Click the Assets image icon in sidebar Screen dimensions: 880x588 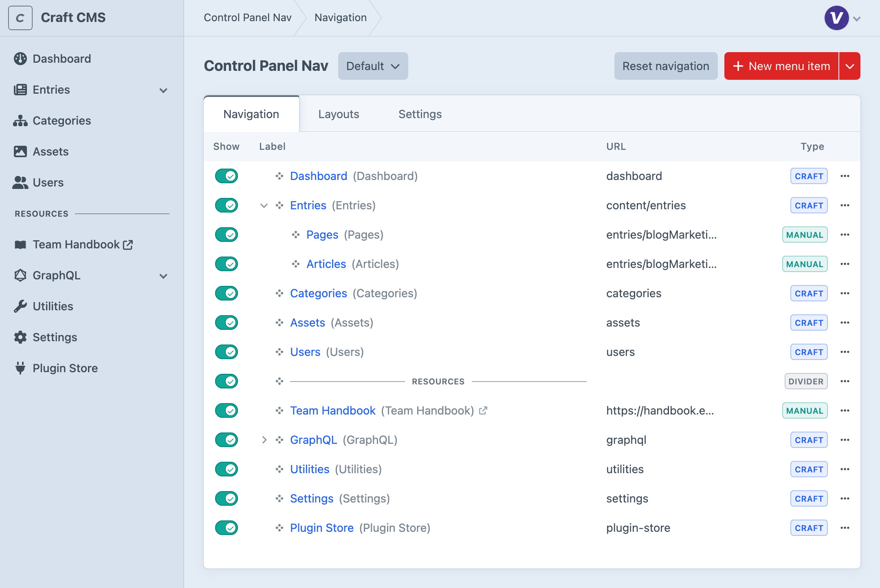pyautogui.click(x=20, y=151)
